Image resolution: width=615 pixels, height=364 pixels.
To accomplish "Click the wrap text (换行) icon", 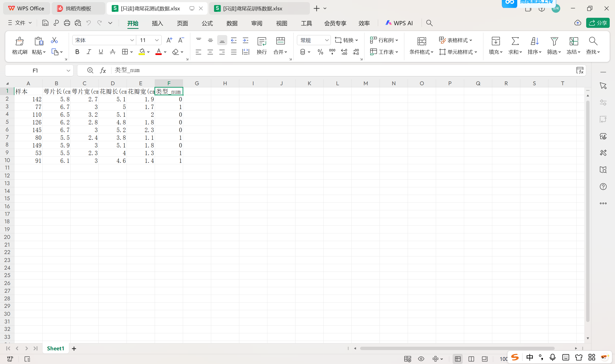I will point(262,41).
